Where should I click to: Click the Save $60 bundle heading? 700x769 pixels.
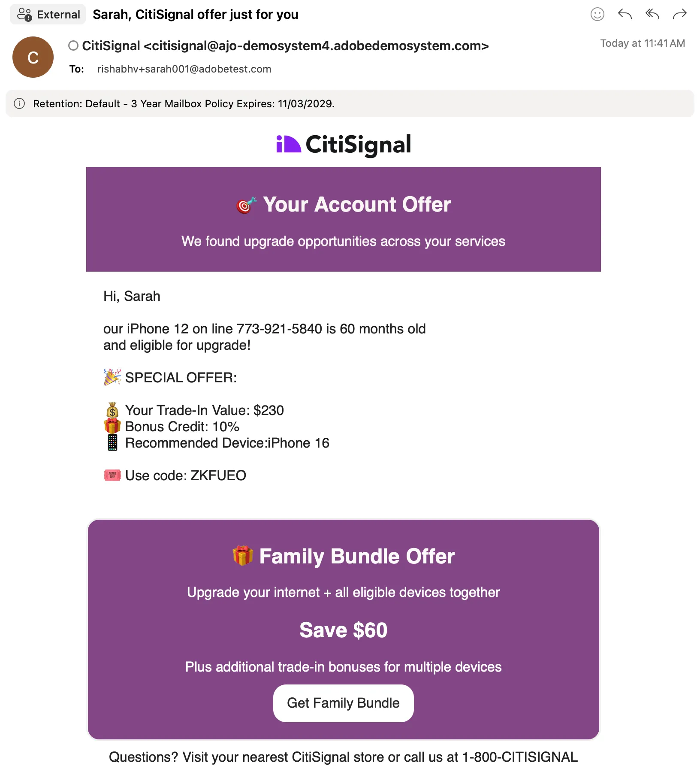point(344,630)
